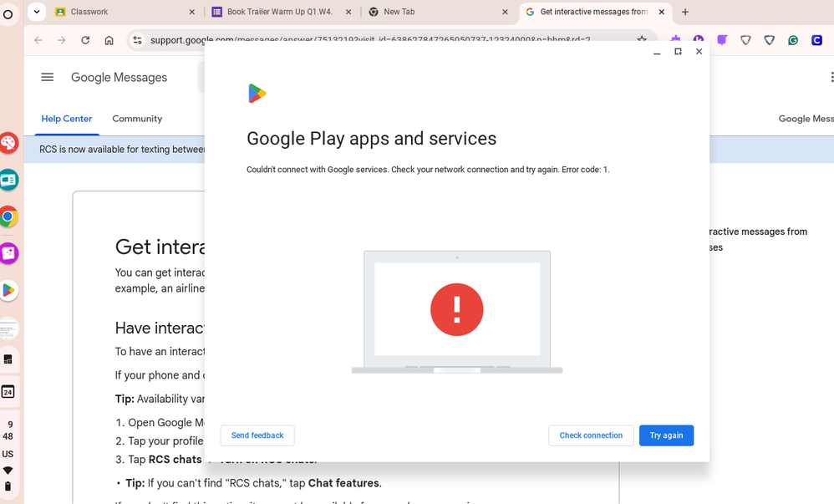Close the Classwork tab
The height and width of the screenshot is (504, 834).
click(192, 12)
